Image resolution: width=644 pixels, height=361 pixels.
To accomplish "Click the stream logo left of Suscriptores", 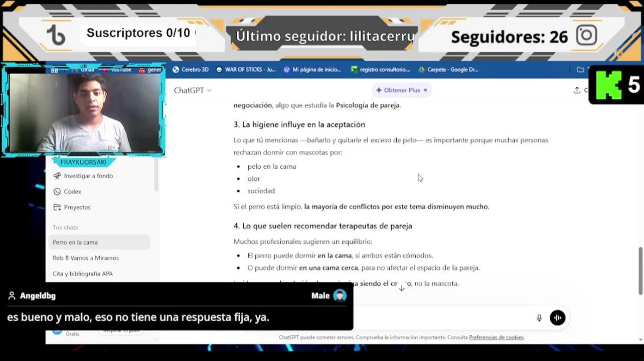I will [56, 36].
